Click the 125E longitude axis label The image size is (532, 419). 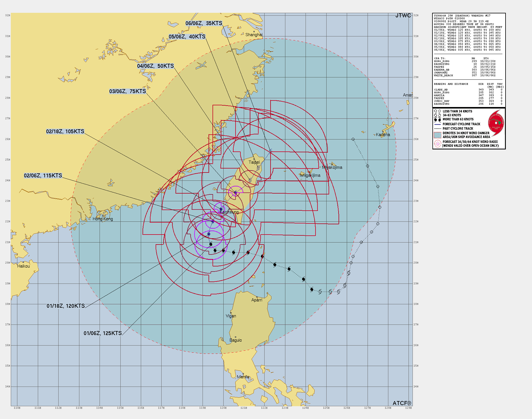pos(326,408)
